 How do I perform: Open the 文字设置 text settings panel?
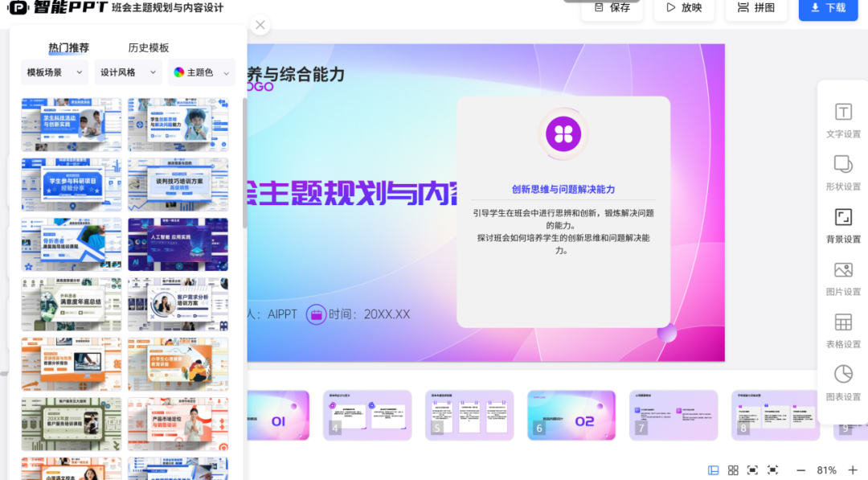point(842,121)
